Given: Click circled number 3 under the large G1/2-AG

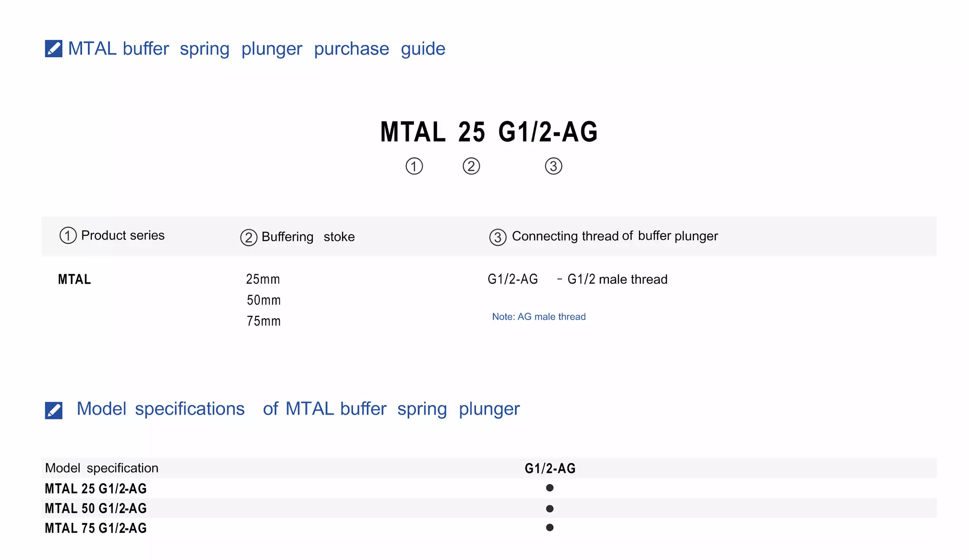Looking at the screenshot, I should (554, 166).
